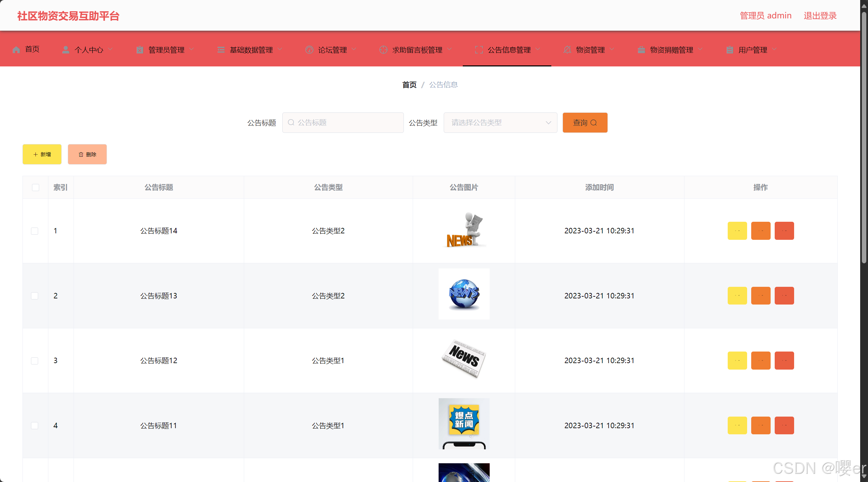Screen dimensions: 868x482
Task: Click the 退出登录 logout link
Action: (x=820, y=16)
